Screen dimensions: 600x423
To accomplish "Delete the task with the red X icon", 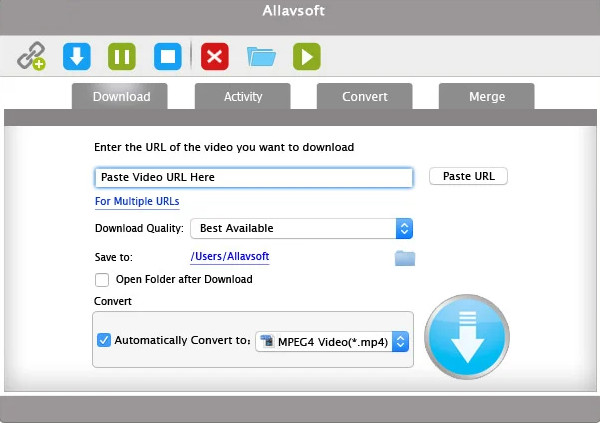I will coord(215,56).
